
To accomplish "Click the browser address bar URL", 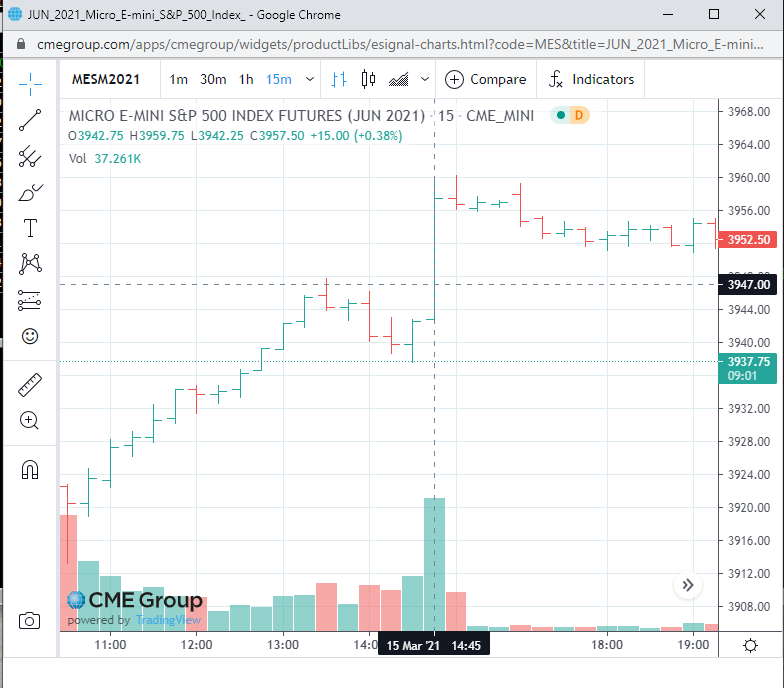I will [x=400, y=44].
